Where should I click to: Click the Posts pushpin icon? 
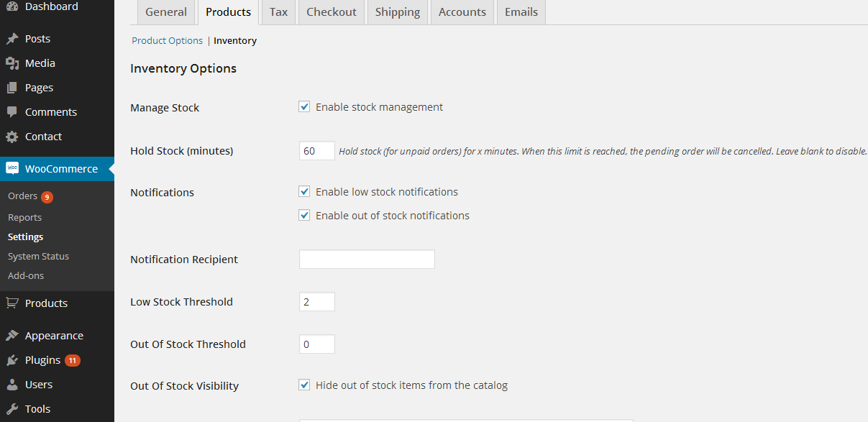click(x=12, y=39)
